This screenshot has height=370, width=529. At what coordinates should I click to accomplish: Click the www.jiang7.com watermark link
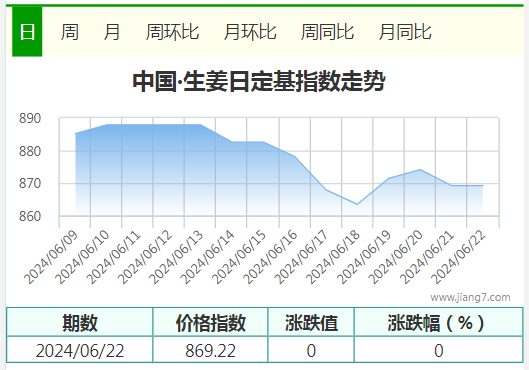coord(470,297)
